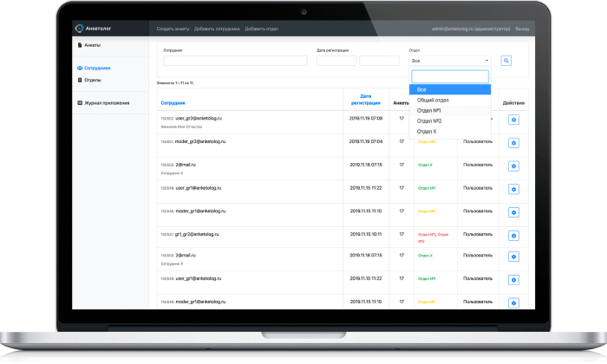Click Добавить отдел in the top bar
The image size is (607, 364).
click(261, 29)
